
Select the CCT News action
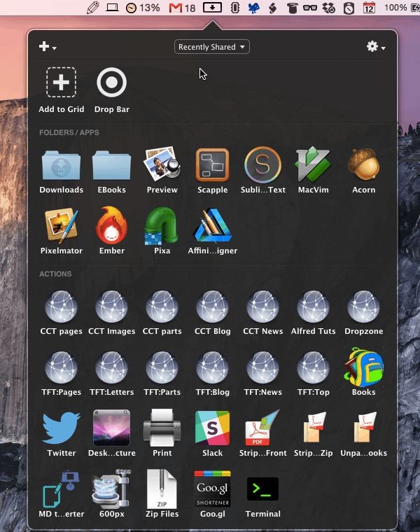pos(263,307)
